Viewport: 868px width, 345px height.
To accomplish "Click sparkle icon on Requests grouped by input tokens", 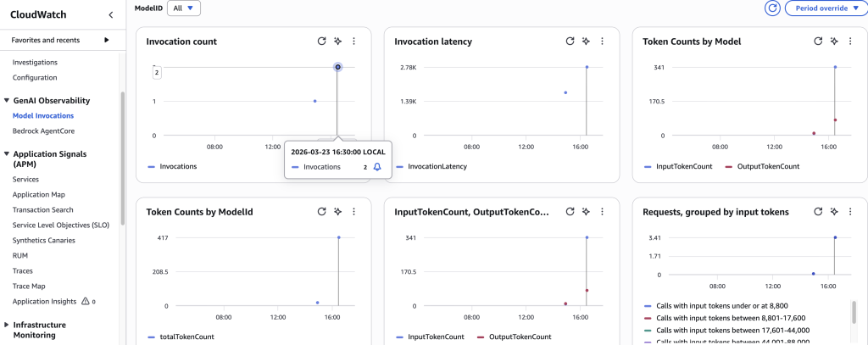I will (x=834, y=211).
